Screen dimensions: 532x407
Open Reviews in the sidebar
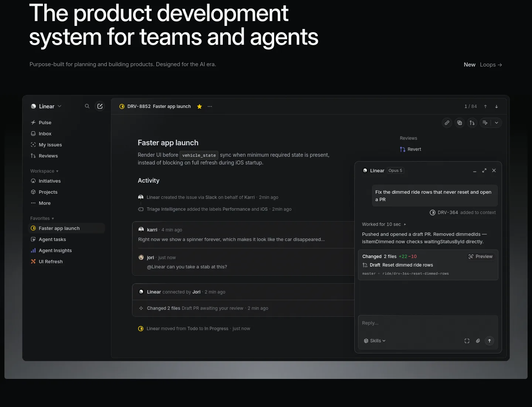coord(66,156)
